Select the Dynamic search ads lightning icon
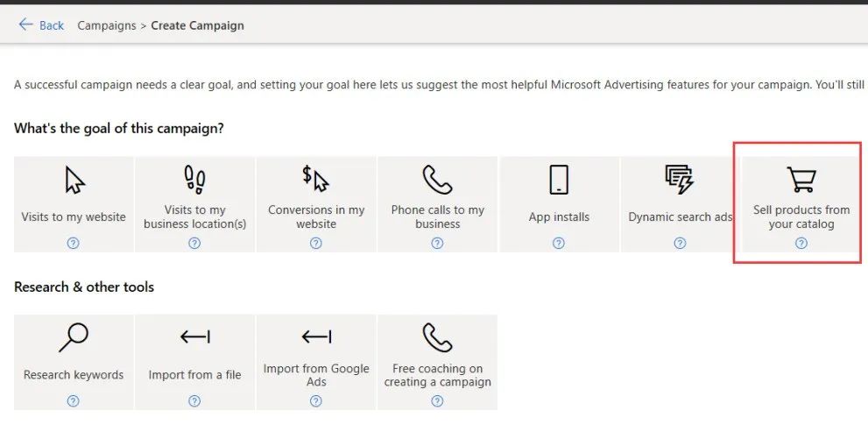The width and height of the screenshot is (868, 432). coord(680,180)
